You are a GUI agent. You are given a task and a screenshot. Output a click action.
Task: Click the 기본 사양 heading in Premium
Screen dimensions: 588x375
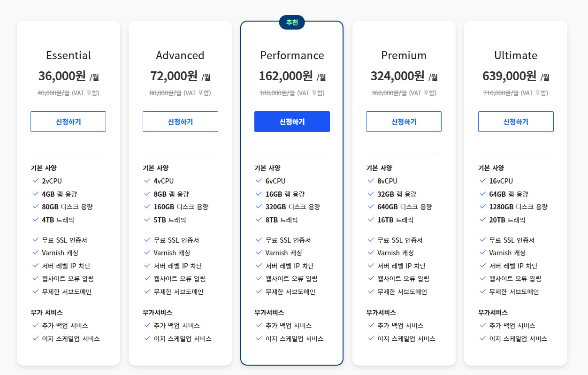(378, 168)
